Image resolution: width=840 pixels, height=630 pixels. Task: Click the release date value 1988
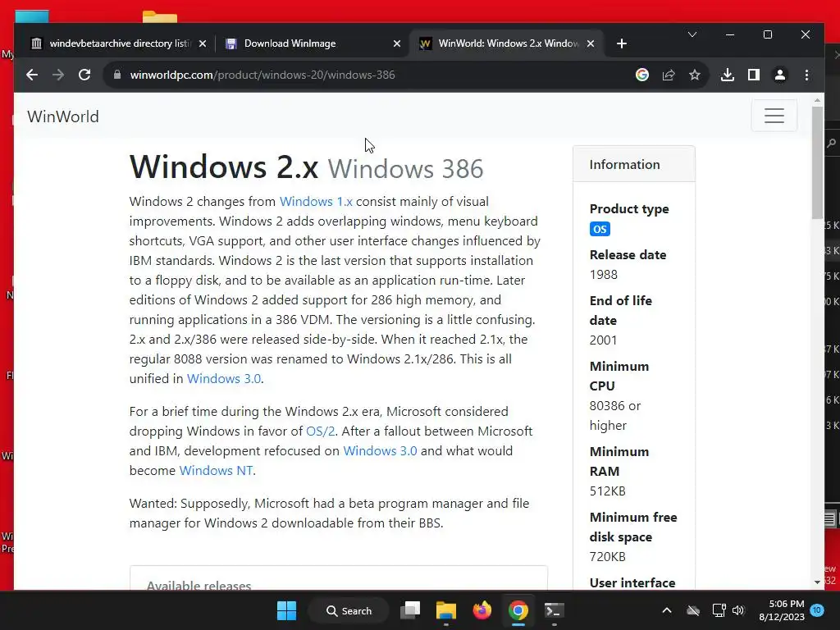tap(604, 275)
